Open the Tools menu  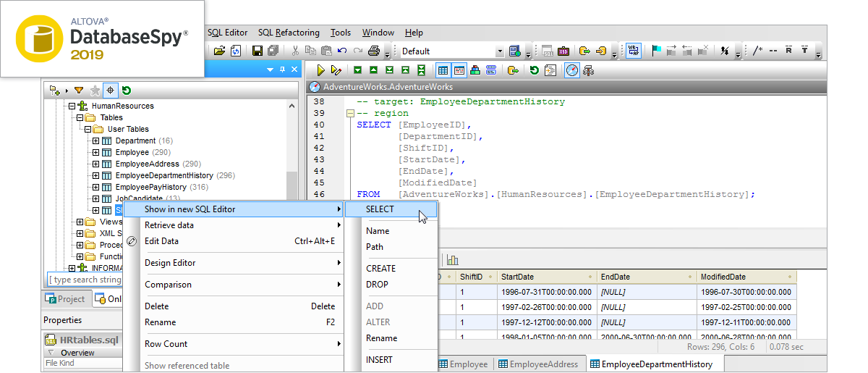click(341, 33)
